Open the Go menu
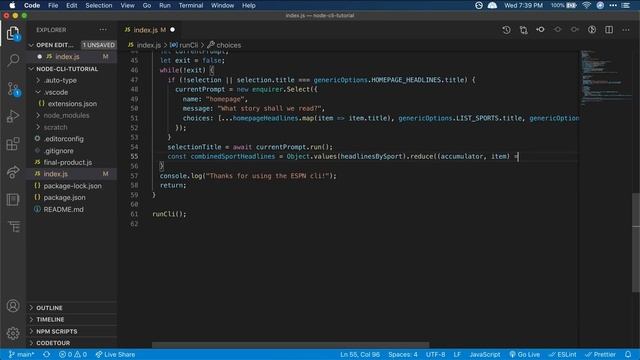The width and height of the screenshot is (640, 360). point(147,5)
